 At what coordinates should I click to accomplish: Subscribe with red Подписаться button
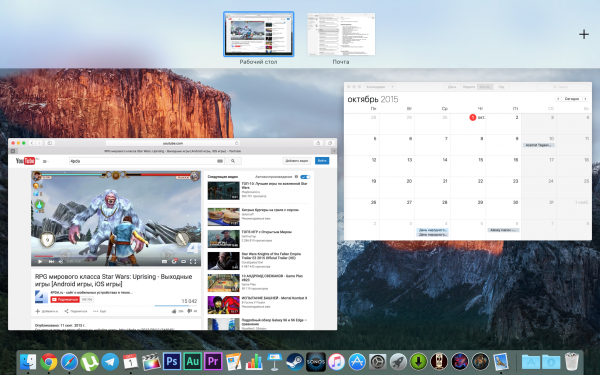click(x=65, y=300)
